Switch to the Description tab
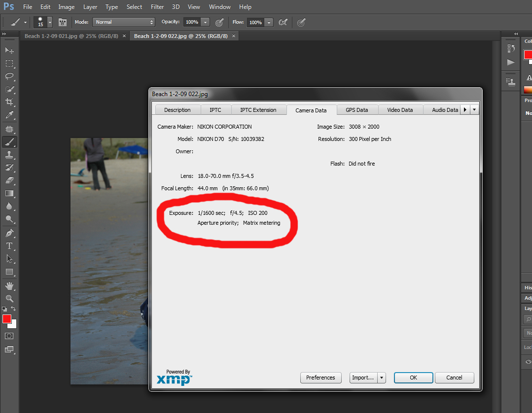532x413 pixels. pos(177,110)
